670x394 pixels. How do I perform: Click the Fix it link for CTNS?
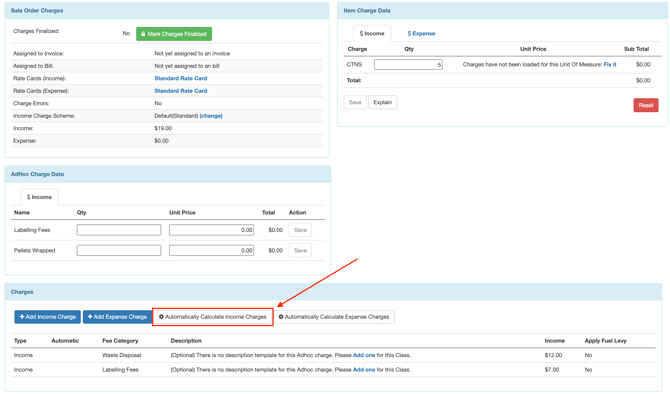[x=610, y=65]
